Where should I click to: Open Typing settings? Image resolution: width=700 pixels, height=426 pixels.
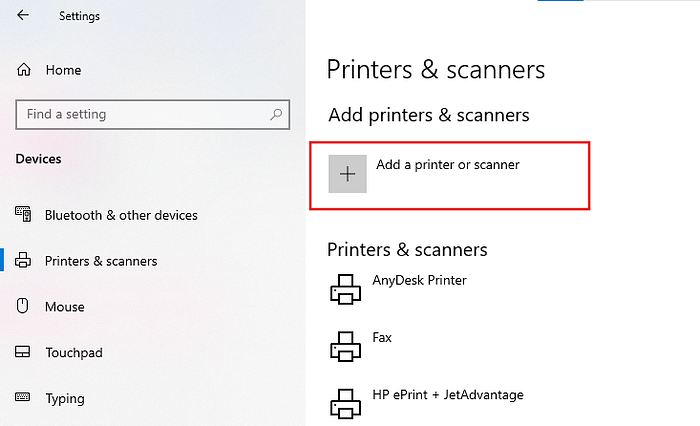tap(65, 398)
